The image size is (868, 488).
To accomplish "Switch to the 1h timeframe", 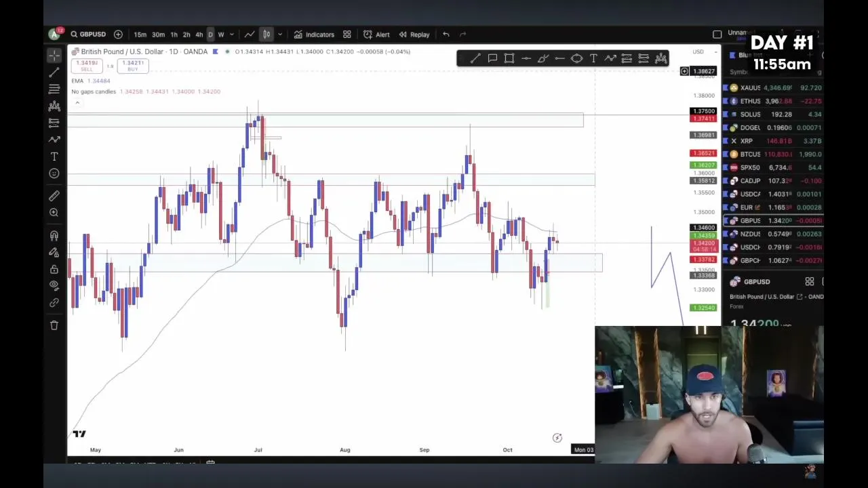I will coord(174,35).
